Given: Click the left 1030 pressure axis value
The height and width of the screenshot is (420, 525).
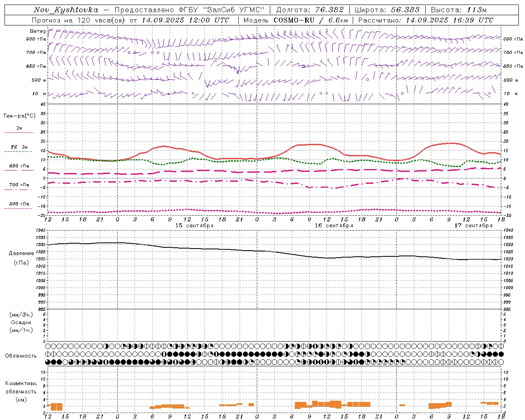Looking at the screenshot, I should [x=40, y=245].
